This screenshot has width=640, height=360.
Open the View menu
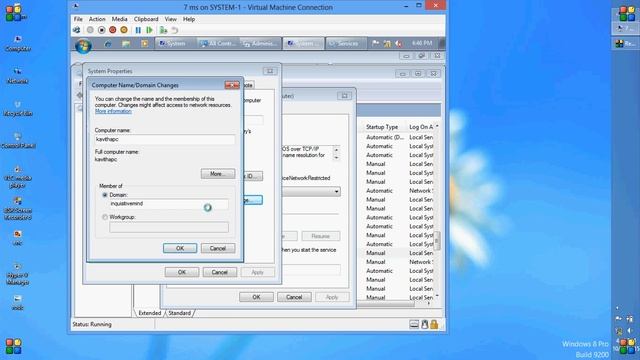171,19
